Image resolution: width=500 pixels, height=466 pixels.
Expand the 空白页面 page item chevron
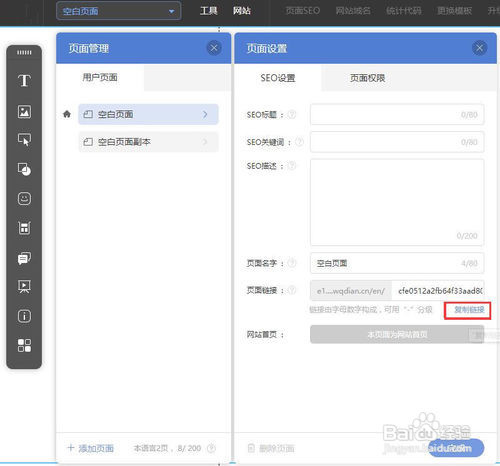205,114
